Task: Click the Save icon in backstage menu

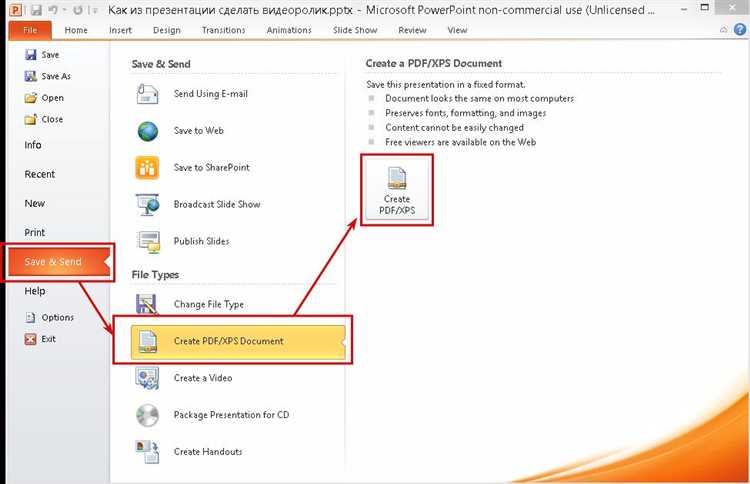Action: click(x=29, y=55)
